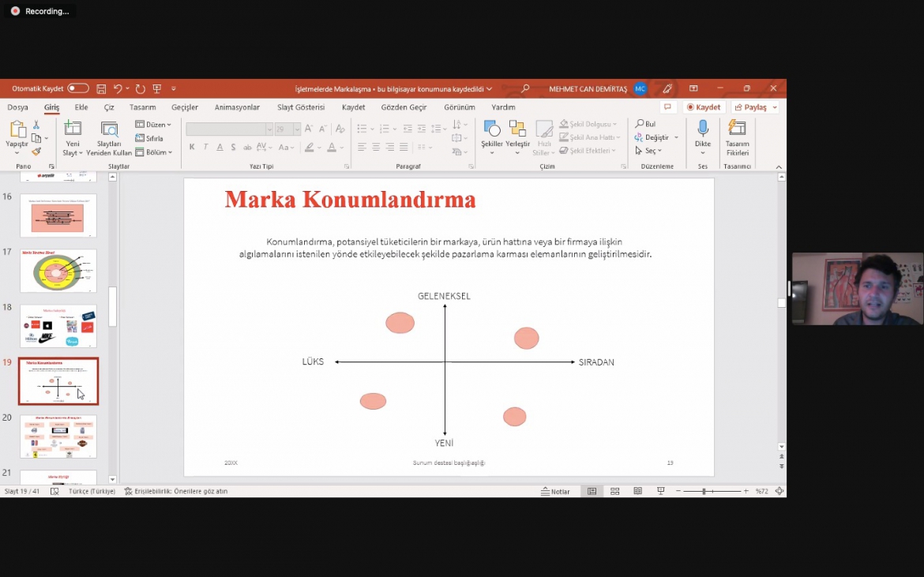The width and height of the screenshot is (924, 577).
Task: Open the Yerleştir arrange menu
Action: tap(517, 137)
